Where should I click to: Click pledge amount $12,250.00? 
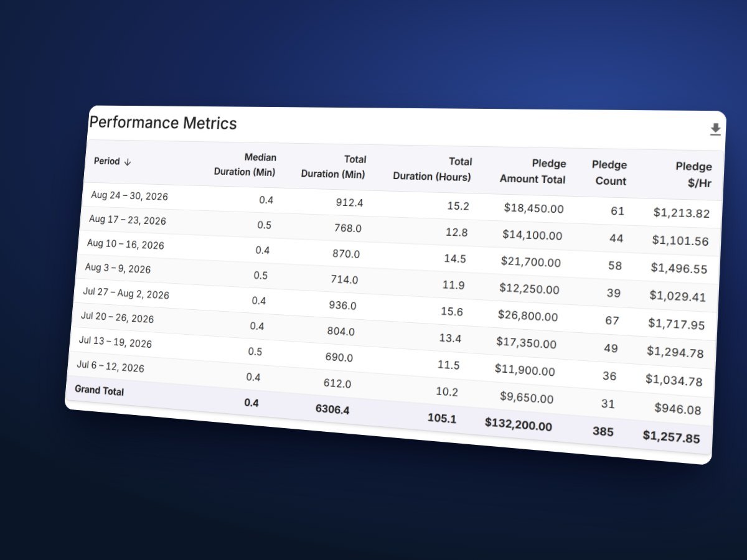[529, 289]
